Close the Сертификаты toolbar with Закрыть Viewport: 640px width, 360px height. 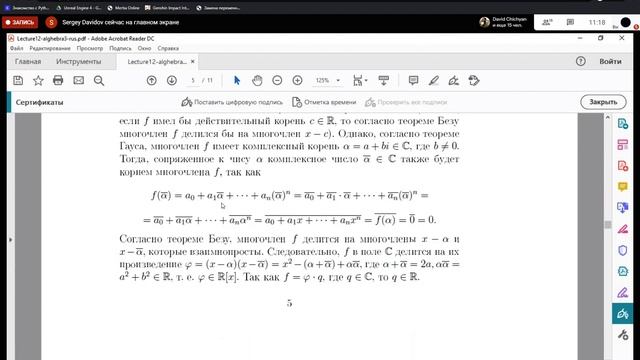coord(603,102)
